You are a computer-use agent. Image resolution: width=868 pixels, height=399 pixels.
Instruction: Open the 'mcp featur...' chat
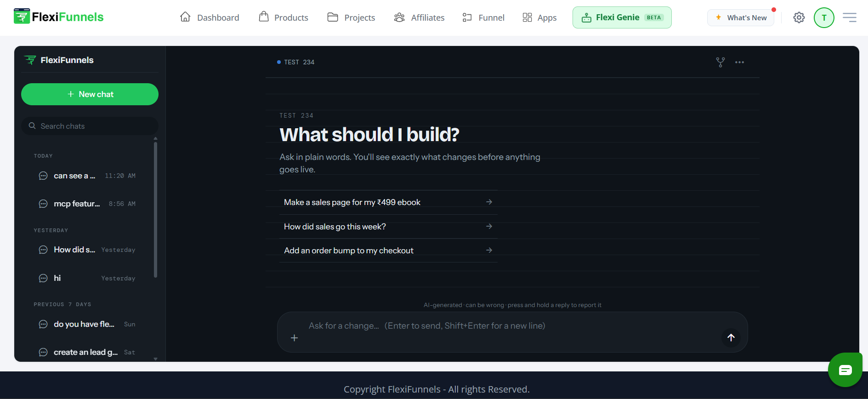pos(87,204)
